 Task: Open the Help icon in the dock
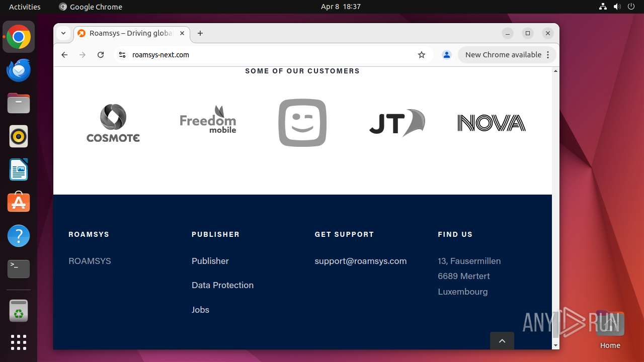pyautogui.click(x=19, y=236)
